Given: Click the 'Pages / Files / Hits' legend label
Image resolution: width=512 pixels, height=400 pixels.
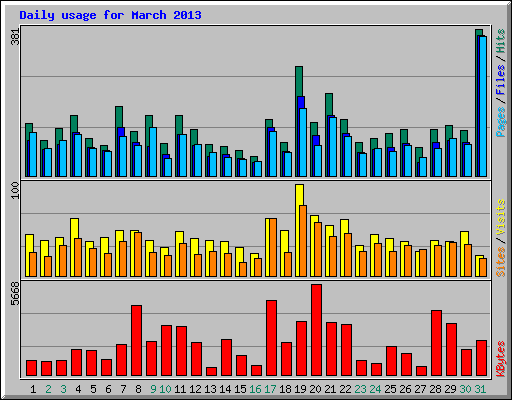Looking at the screenshot, I should tap(500, 83).
